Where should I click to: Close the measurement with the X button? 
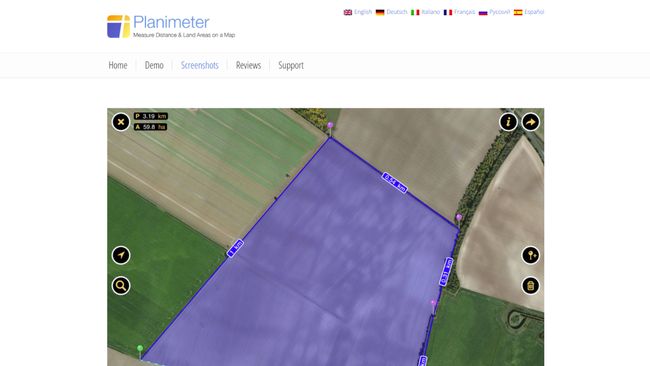(x=121, y=122)
